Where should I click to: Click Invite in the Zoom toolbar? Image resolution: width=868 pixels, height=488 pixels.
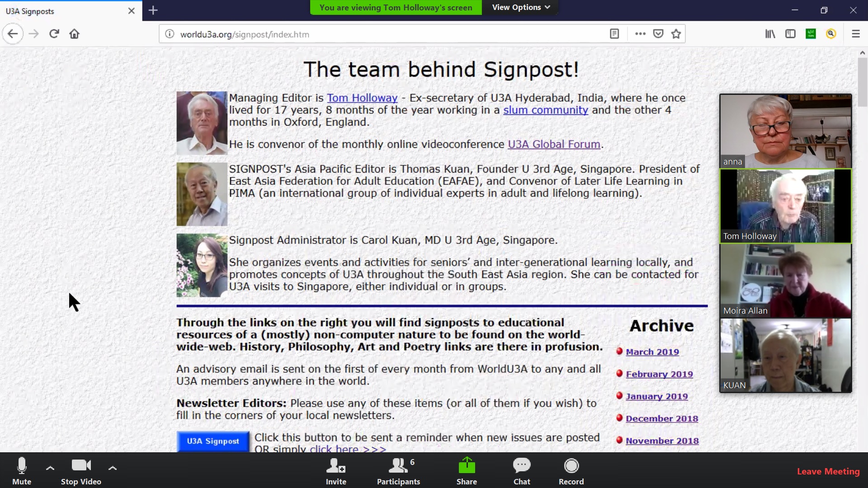point(336,471)
